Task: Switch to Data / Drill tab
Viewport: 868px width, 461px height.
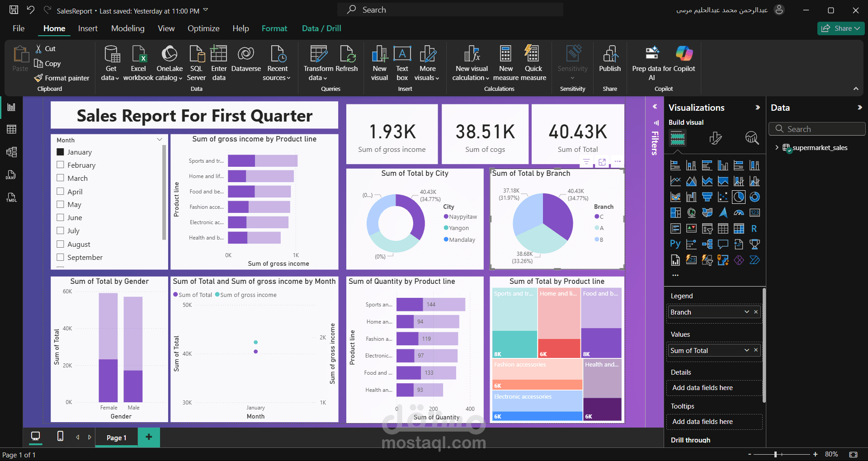Action: [x=321, y=28]
